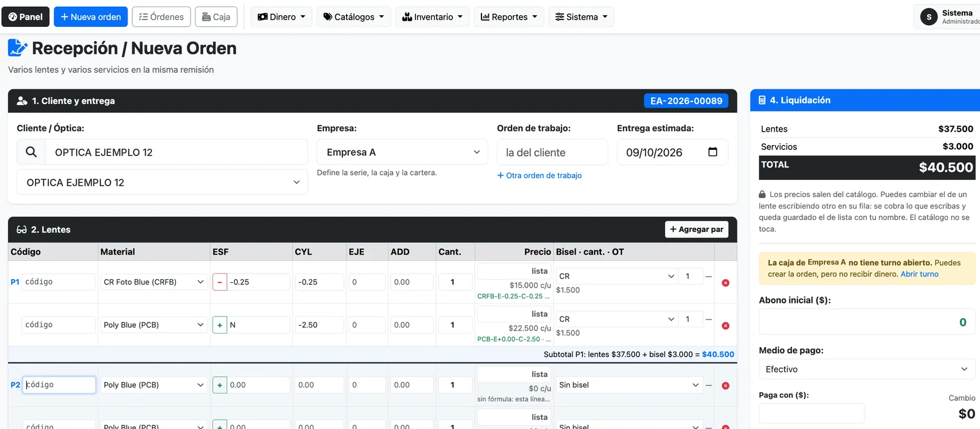Screen dimensions: 980x429
Task: Open the Reportes menu
Action: (509, 17)
